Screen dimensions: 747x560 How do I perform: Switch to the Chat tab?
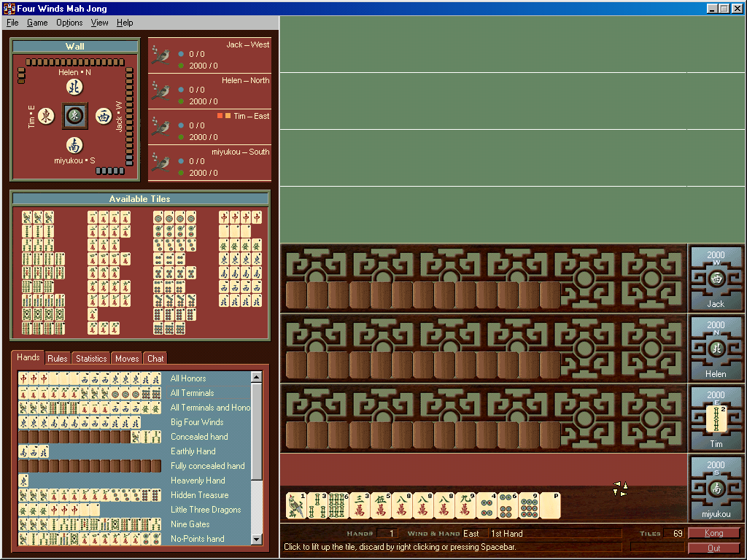pyautogui.click(x=155, y=359)
